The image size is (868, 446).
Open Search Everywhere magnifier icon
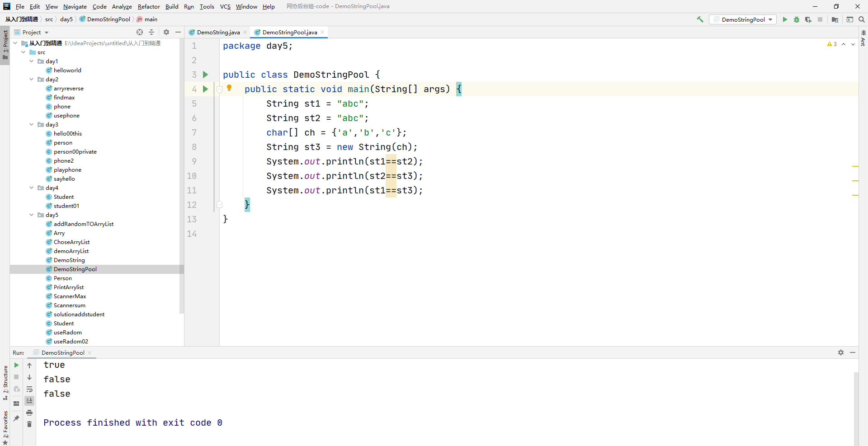862,19
